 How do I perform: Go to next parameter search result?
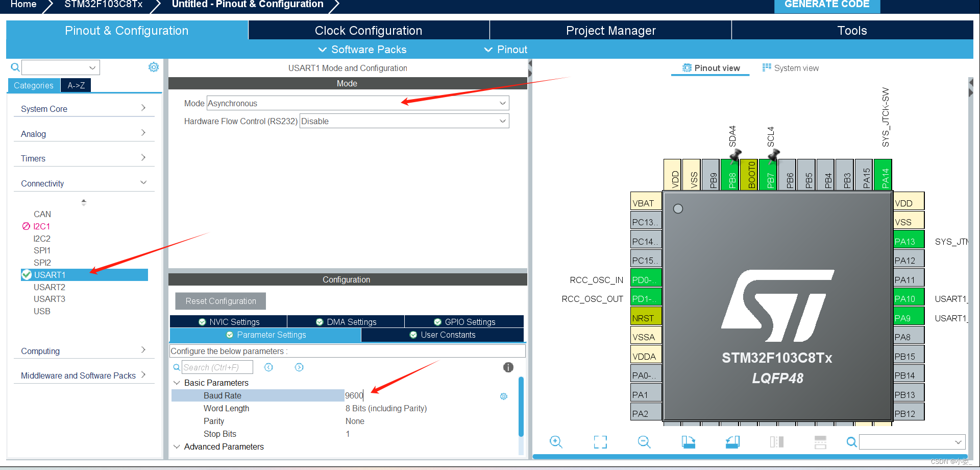coord(299,367)
